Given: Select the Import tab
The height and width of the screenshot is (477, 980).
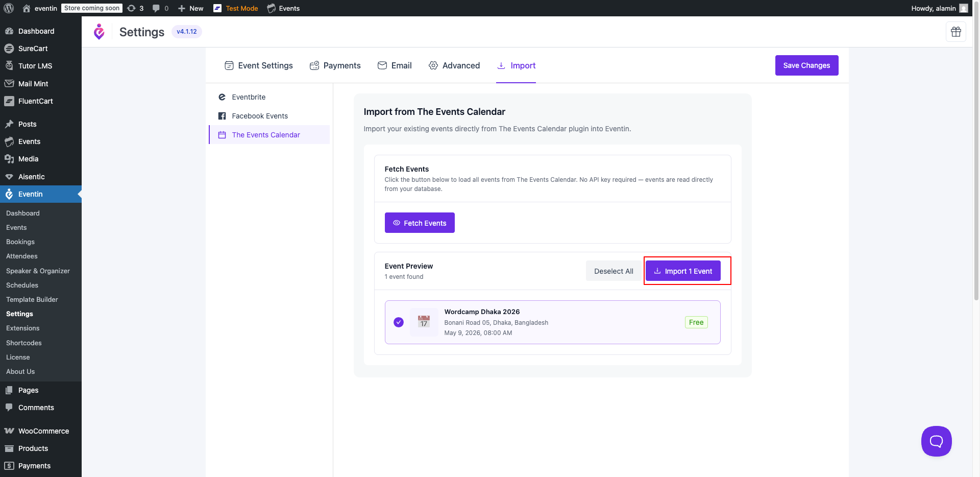Looking at the screenshot, I should [516, 65].
